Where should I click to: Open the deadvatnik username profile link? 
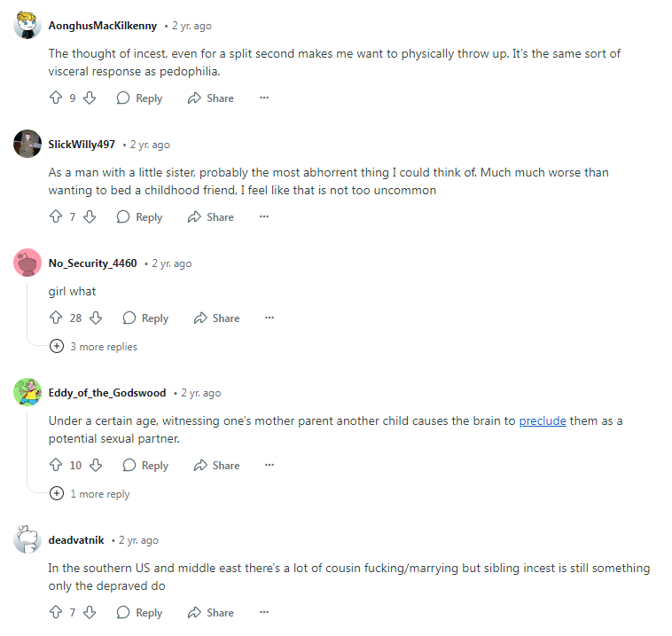pyautogui.click(x=76, y=540)
